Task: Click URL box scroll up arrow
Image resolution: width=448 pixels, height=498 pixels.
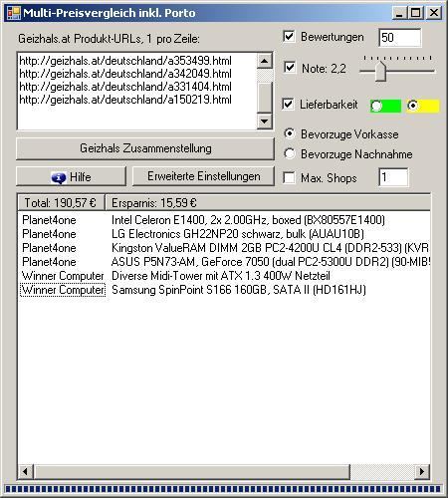Action: 265,61
